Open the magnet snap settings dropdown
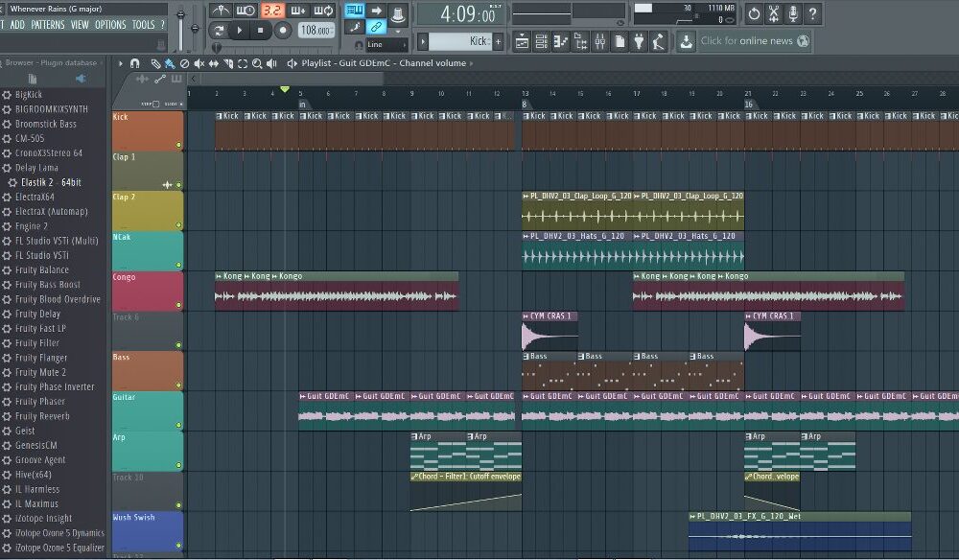The height and width of the screenshot is (560, 959). 136,62
